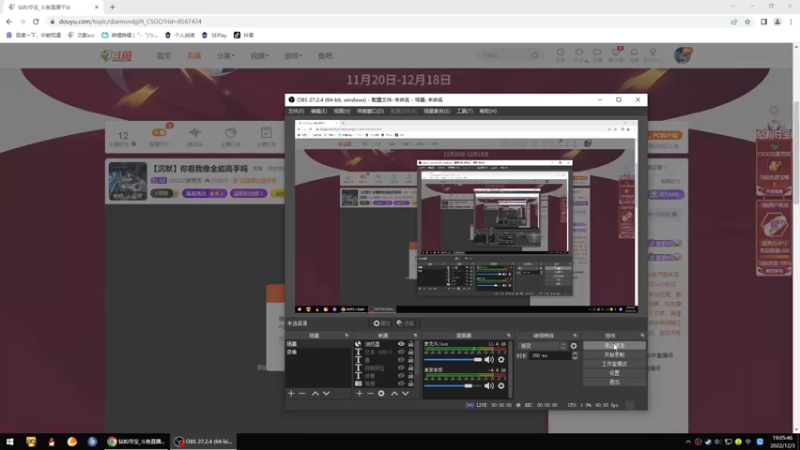
Task: Adjust transition duration using the 时长 stepper arrows
Action: tap(574, 356)
